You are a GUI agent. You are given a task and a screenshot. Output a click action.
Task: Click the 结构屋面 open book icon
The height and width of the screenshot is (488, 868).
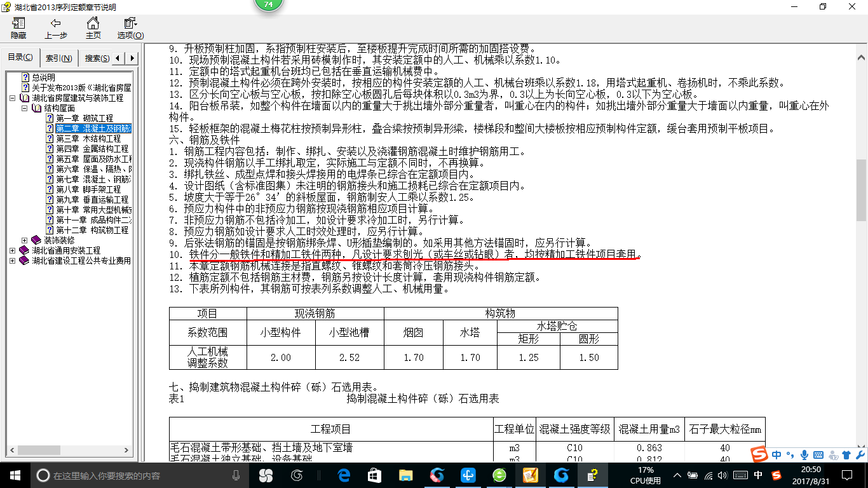pos(36,109)
